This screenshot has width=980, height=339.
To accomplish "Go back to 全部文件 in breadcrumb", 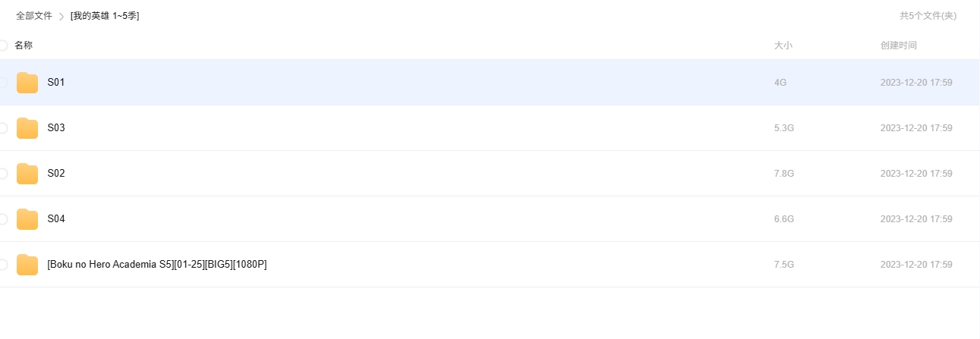I will click(x=34, y=16).
